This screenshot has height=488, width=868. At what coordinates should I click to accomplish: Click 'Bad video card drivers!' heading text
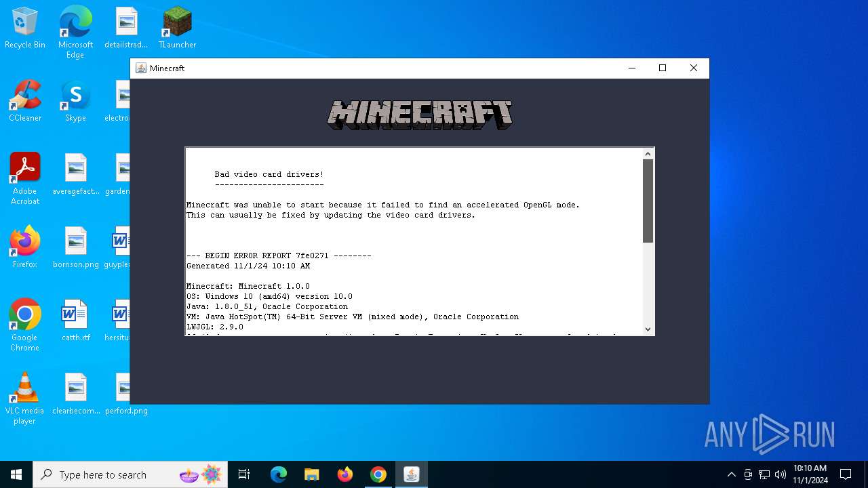269,174
